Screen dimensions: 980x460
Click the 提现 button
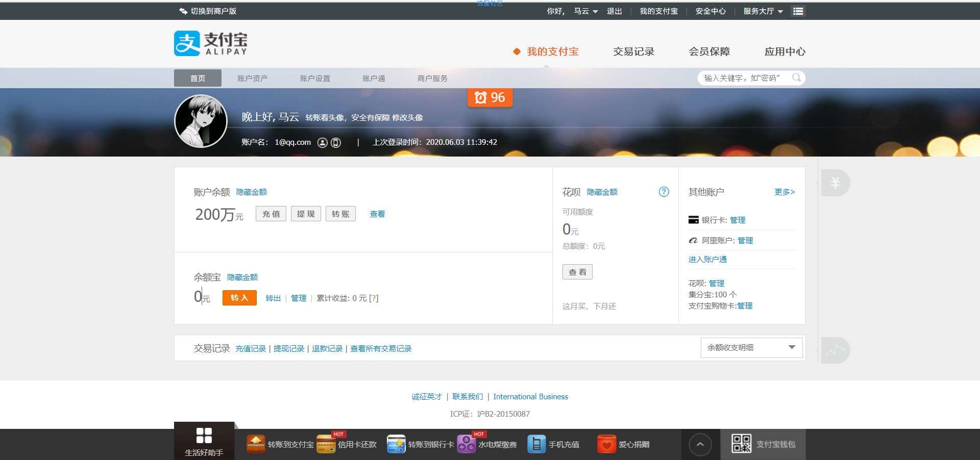[x=306, y=214]
